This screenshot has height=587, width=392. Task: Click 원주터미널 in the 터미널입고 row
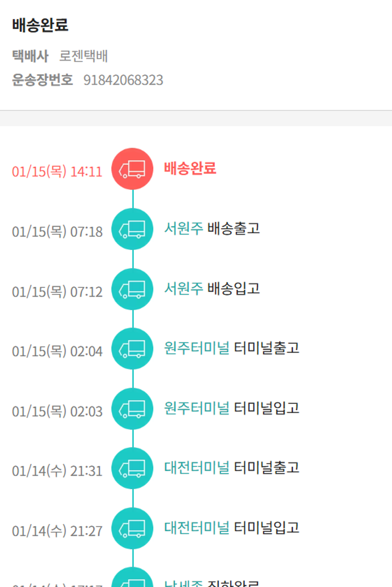pyautogui.click(x=197, y=409)
